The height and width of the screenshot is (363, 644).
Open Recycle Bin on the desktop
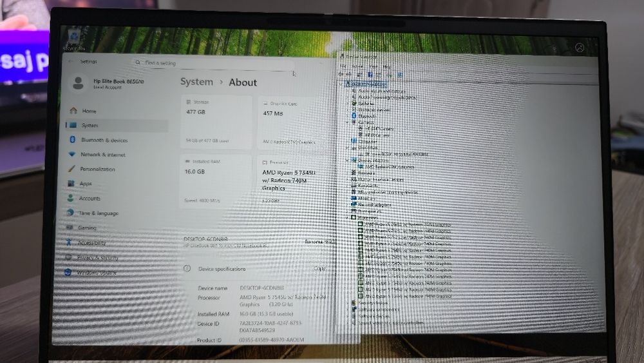tap(74, 40)
